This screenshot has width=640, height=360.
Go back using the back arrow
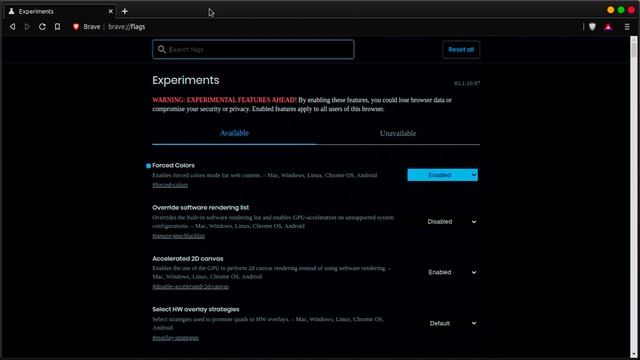[13, 27]
